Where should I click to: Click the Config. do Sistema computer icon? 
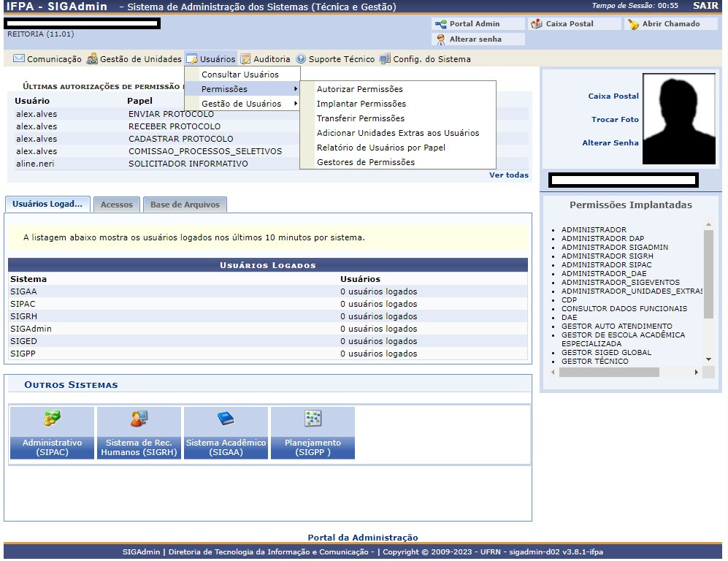385,59
